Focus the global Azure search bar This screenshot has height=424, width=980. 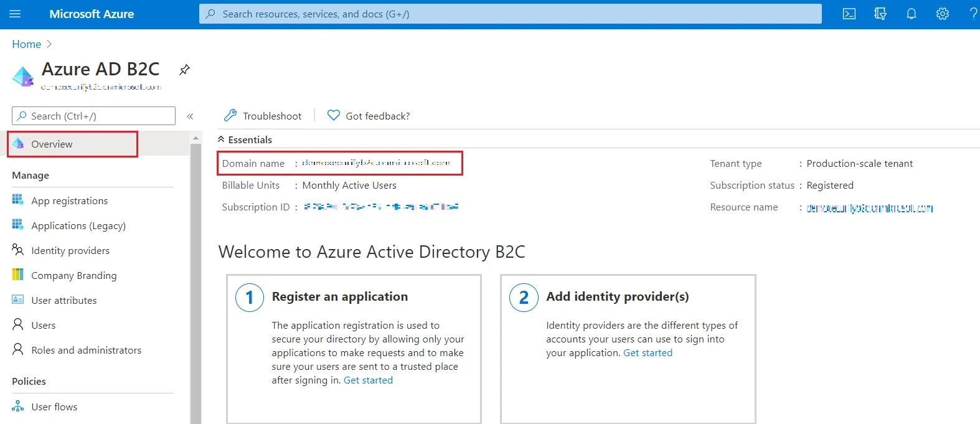511,14
